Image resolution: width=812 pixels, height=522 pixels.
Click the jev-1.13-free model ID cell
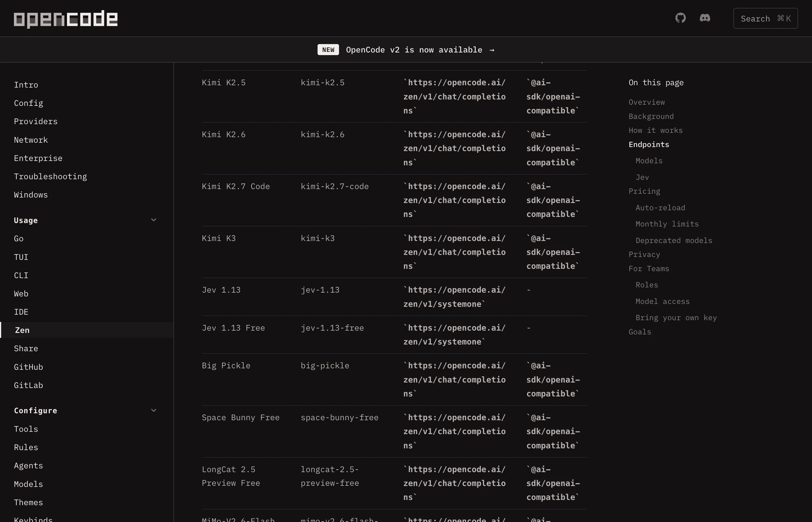tap(332, 328)
